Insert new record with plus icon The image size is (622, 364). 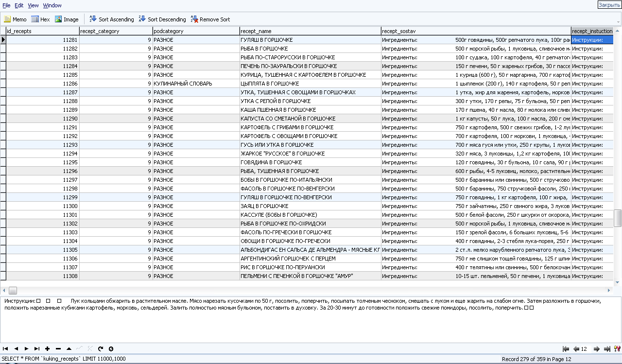pyautogui.click(x=47, y=348)
